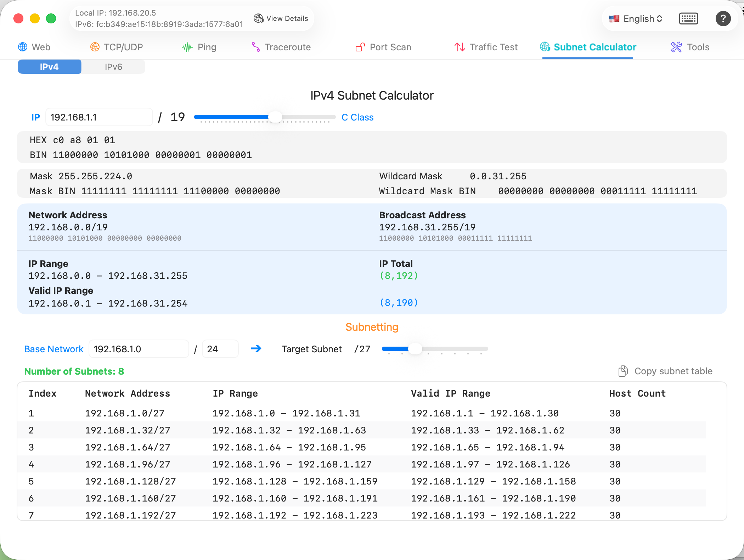
Task: Switch to the IPv6 mode
Action: pos(113,66)
